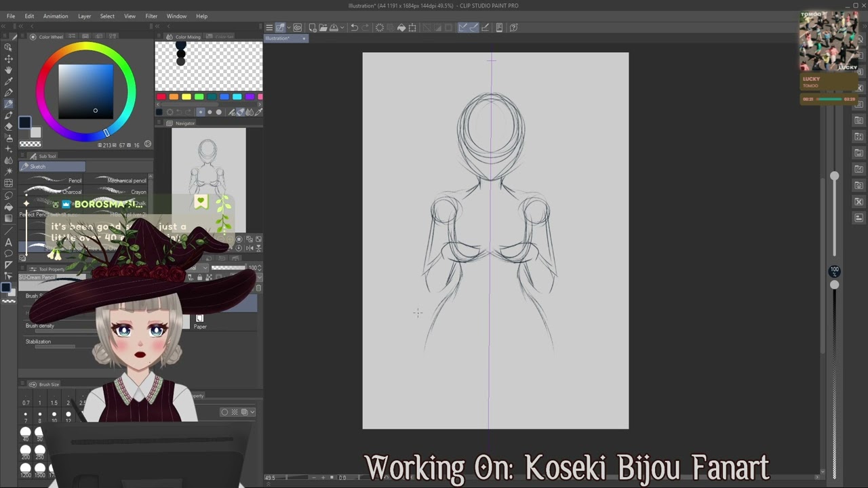The width and height of the screenshot is (868, 488).
Task: Toggle Snap to Special Ruler
Action: [x=474, y=28]
